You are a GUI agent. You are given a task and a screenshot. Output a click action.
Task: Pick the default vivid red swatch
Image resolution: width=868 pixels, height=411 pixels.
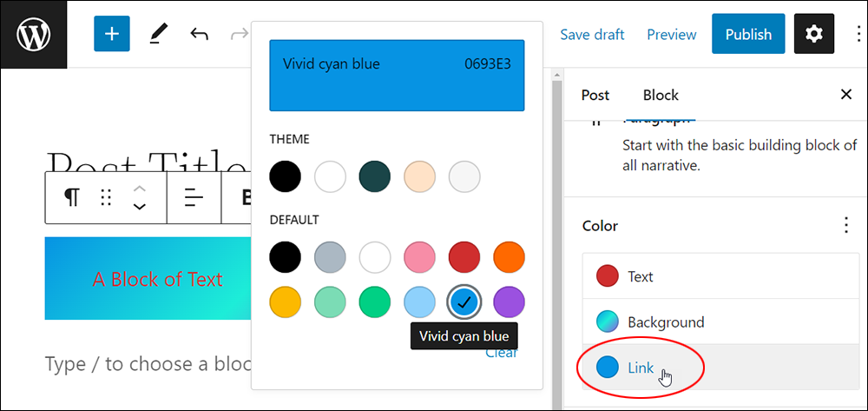click(x=464, y=257)
